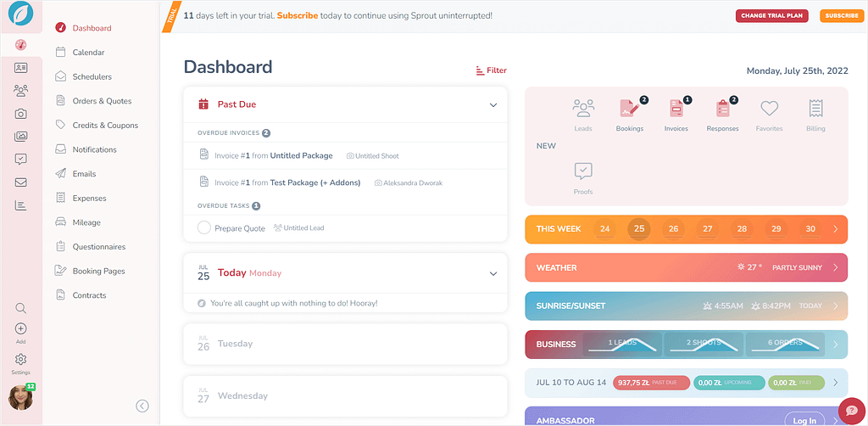Open the camera shoots icon in the rail
Screen dimensions: 868x426
click(x=20, y=114)
